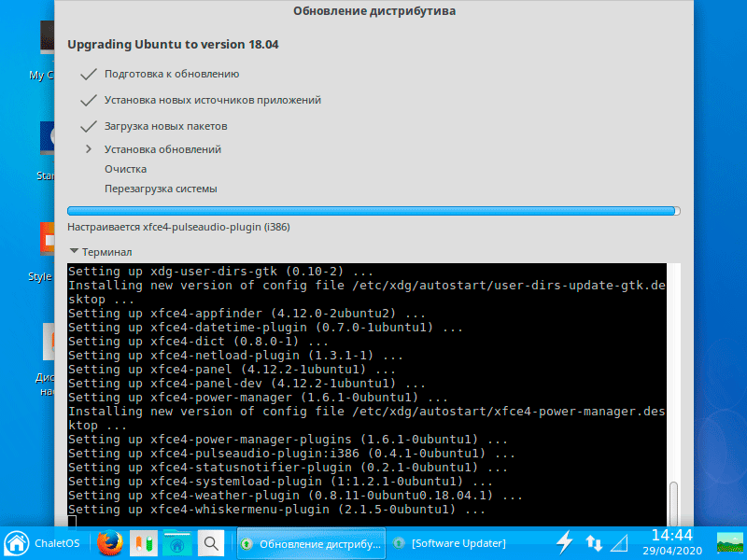Viewport: 747px width, 560px height.
Task: Click the ChaletOS start menu button
Action: [41, 542]
